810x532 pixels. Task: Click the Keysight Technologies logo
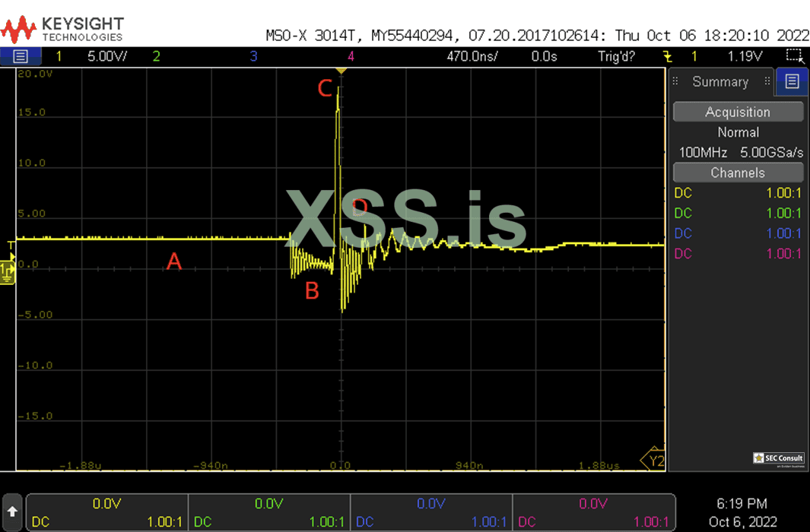tap(62, 29)
